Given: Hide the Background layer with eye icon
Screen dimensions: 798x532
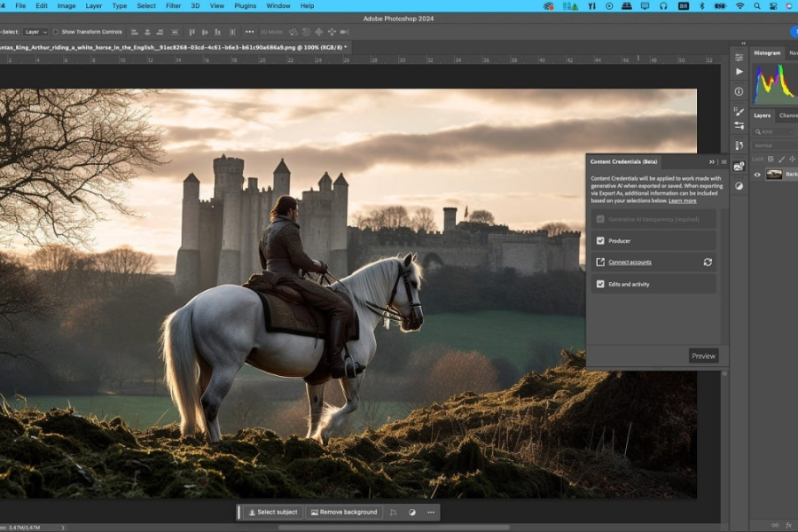Looking at the screenshot, I should tap(757, 175).
